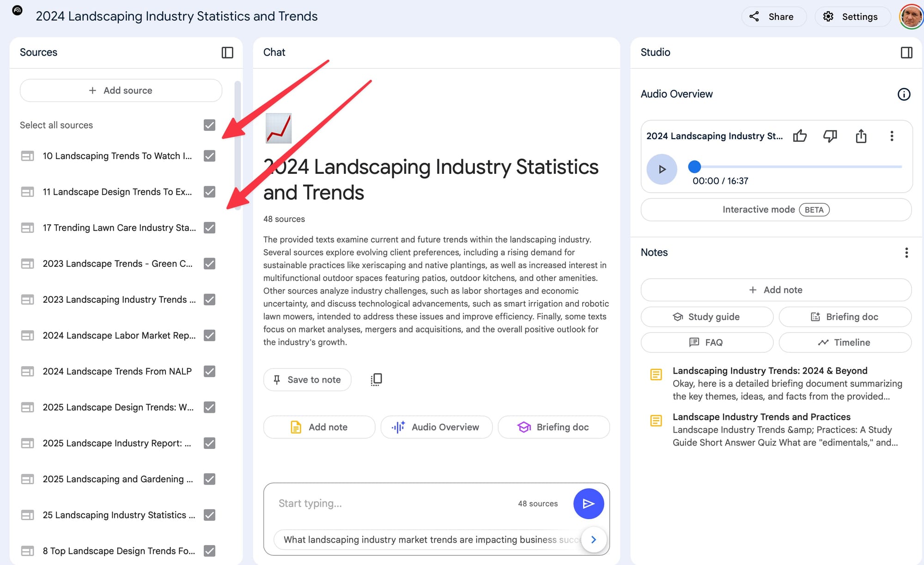924x565 pixels.
Task: Open source 2023 Landscaping Industry Trends
Action: (x=119, y=300)
